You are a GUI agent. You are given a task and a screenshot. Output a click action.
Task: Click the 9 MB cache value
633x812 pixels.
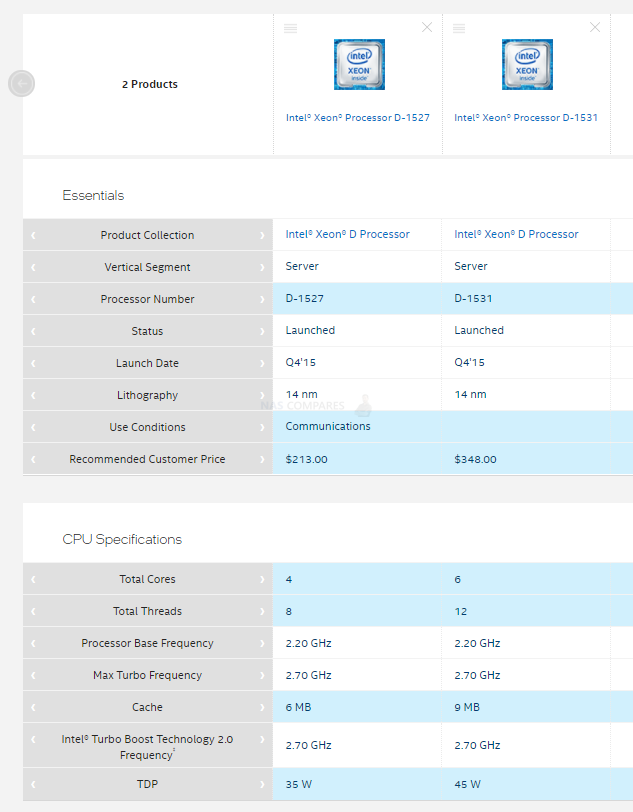click(x=467, y=707)
